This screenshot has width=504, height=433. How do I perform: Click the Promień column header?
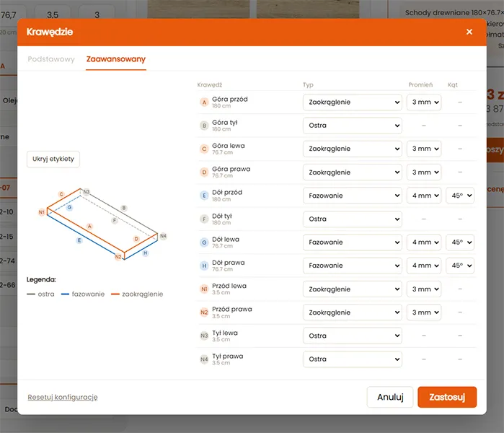coord(420,84)
